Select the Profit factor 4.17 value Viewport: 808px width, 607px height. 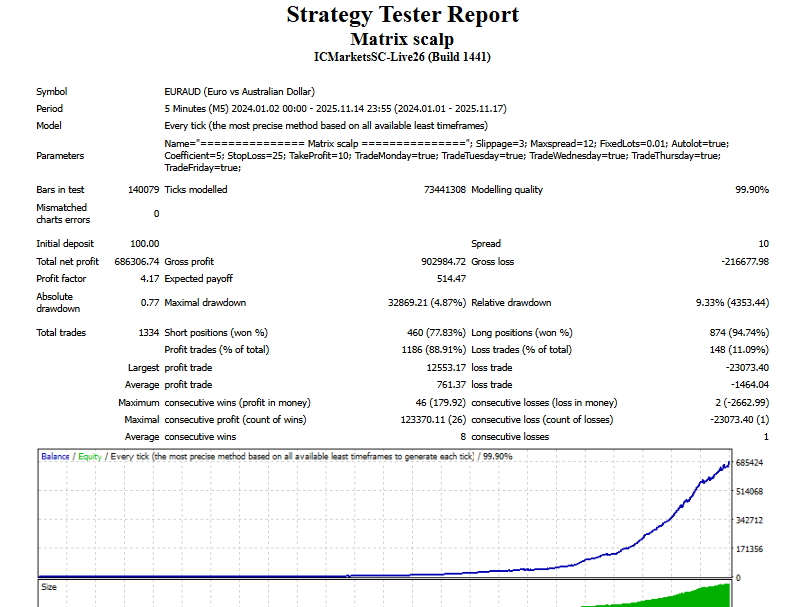point(148,279)
